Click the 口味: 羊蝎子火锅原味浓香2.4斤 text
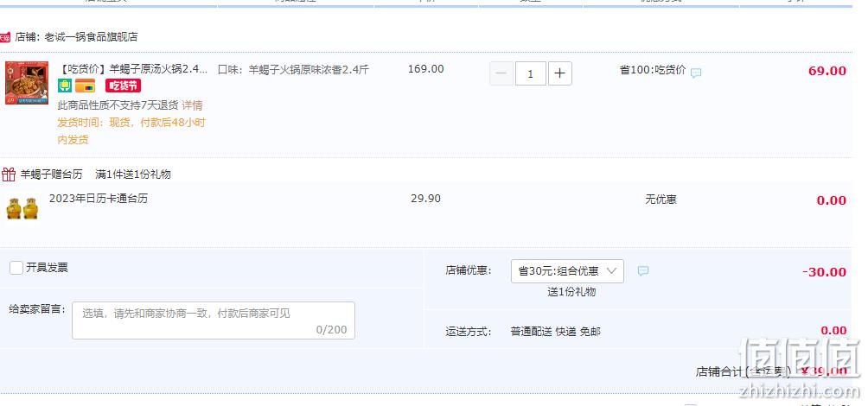 (293, 70)
